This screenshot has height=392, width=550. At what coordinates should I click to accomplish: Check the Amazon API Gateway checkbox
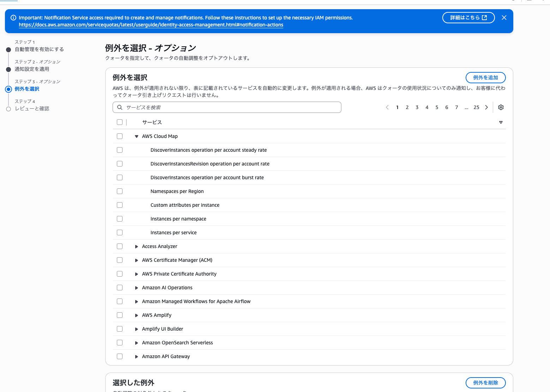coord(120,356)
